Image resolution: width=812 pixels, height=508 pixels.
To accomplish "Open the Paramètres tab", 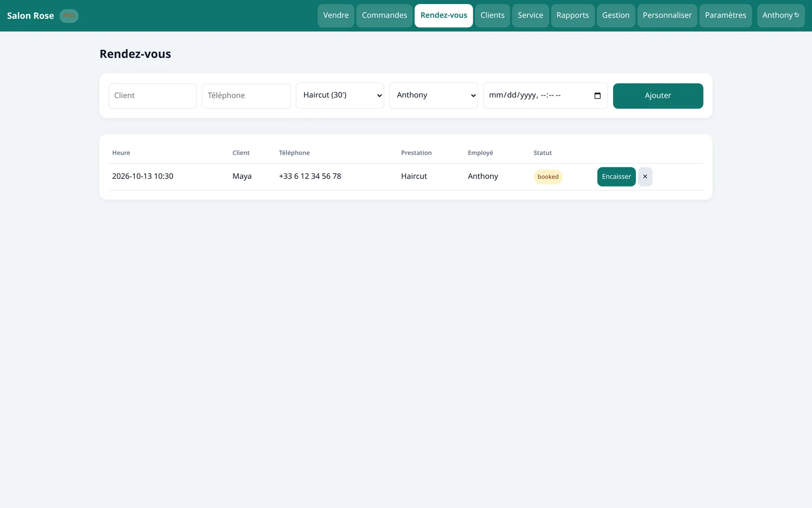I will pyautogui.click(x=725, y=16).
